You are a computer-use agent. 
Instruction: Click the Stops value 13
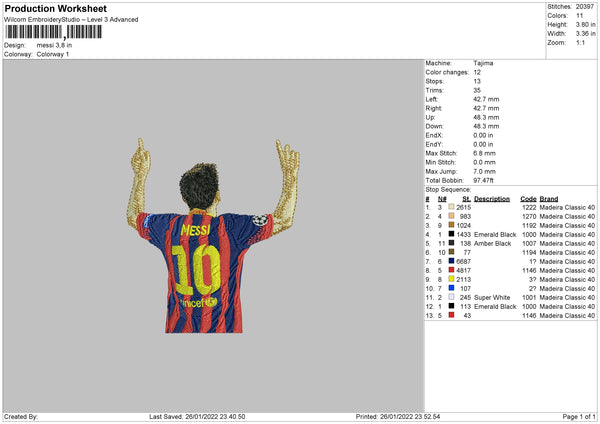(x=477, y=81)
